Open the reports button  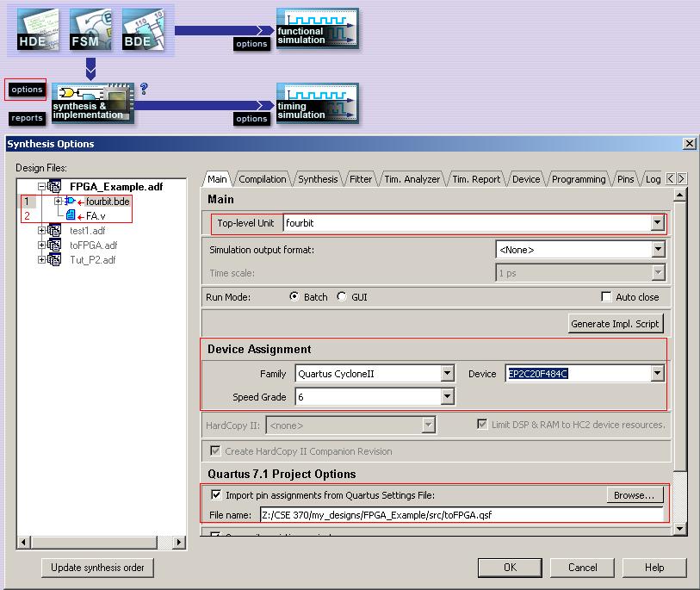point(28,118)
